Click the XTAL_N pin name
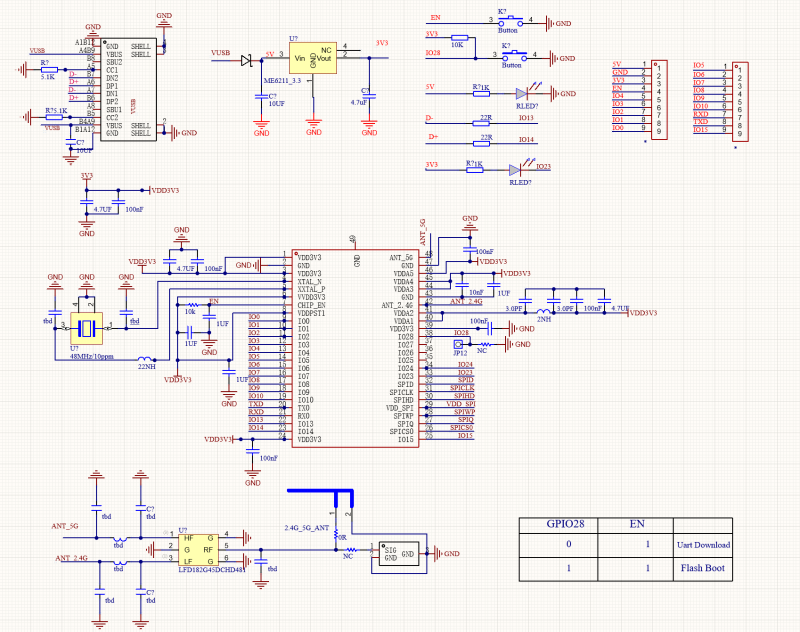The width and height of the screenshot is (800, 632). (310, 282)
